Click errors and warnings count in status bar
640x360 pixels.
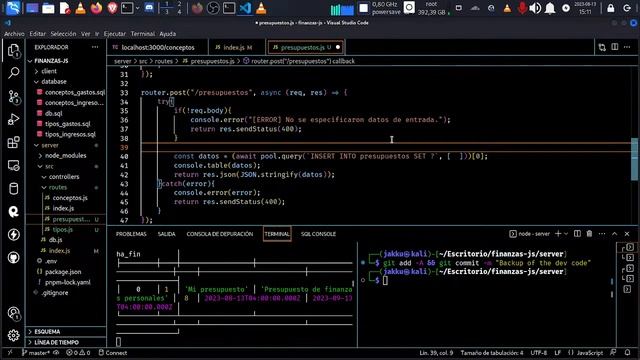point(78,352)
